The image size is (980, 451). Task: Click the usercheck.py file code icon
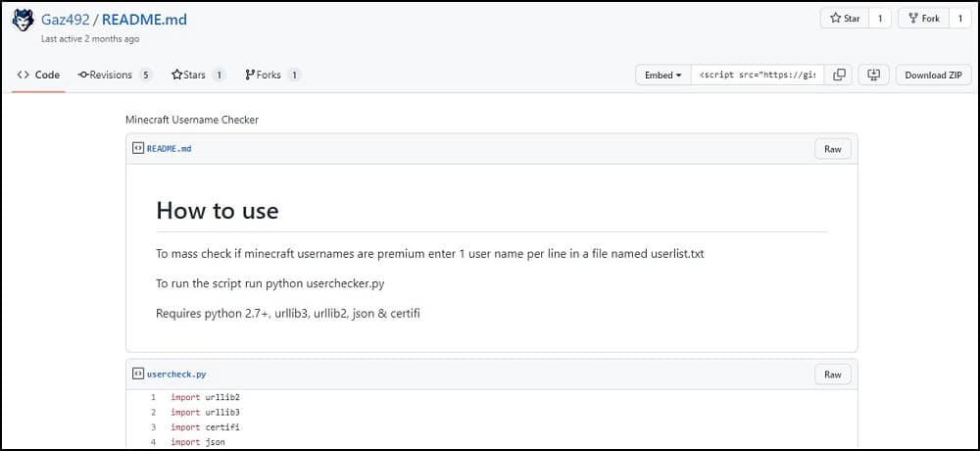(138, 374)
